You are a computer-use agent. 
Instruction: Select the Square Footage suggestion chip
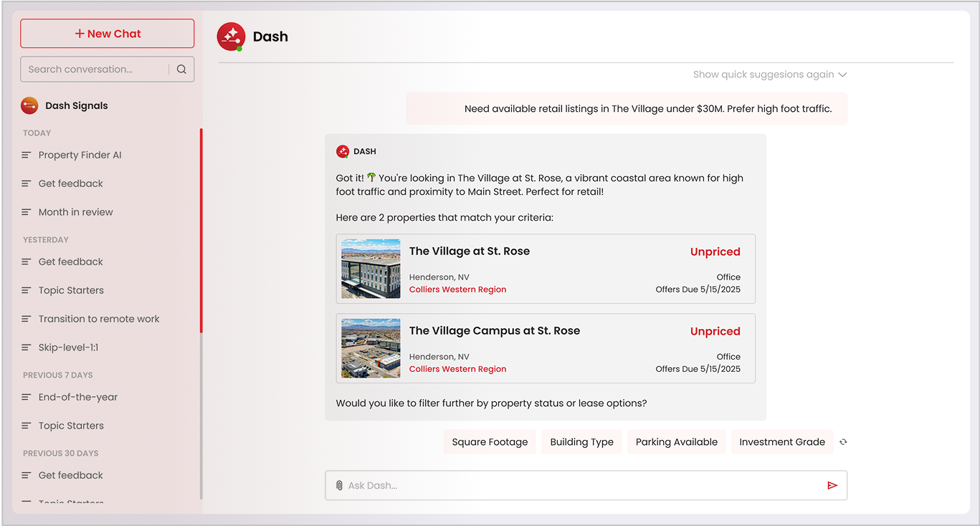[490, 442]
